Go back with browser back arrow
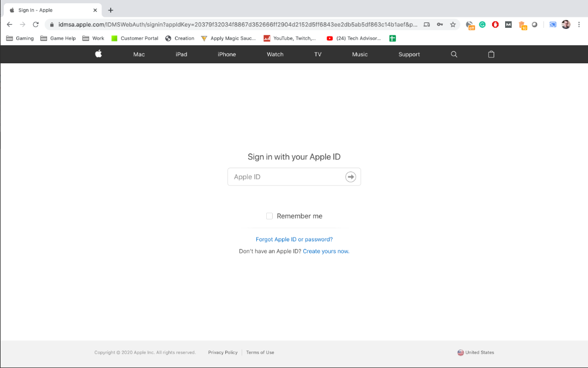588x368 pixels. click(9, 25)
